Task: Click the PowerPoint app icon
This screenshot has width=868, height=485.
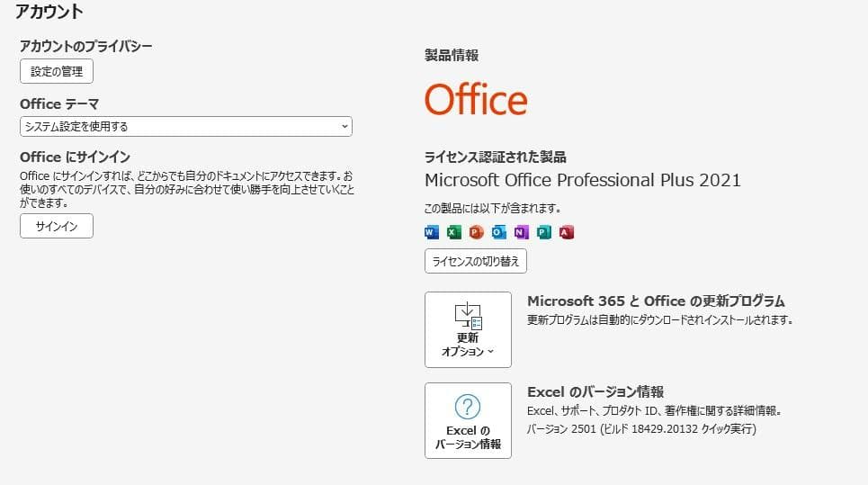Action: [x=477, y=232]
